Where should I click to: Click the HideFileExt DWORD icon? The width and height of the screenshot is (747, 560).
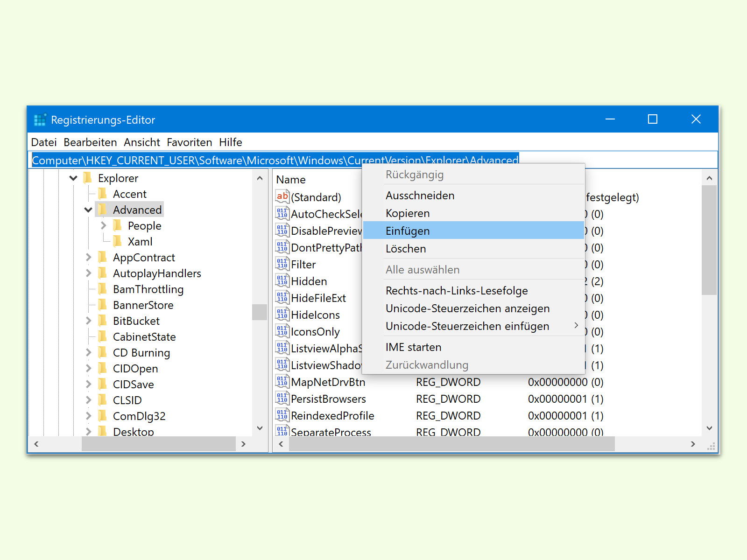pyautogui.click(x=282, y=297)
